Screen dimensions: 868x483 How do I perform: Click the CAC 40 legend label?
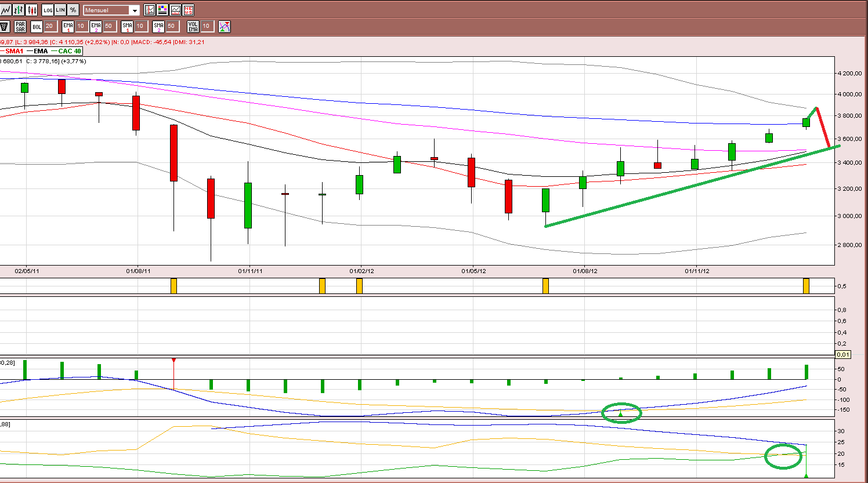coord(70,51)
